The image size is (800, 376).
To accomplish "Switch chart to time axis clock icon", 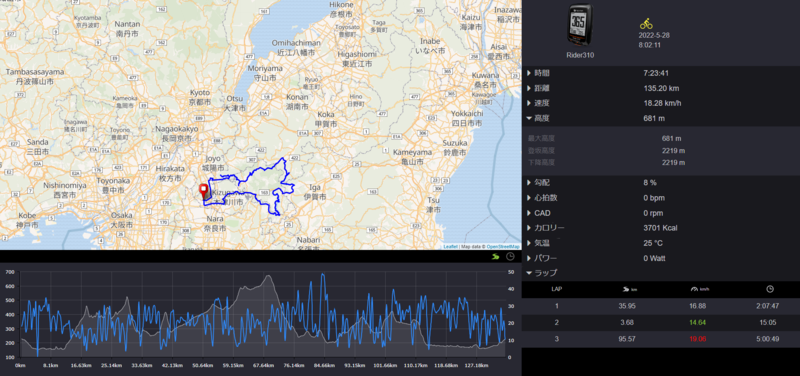I will pos(510,257).
